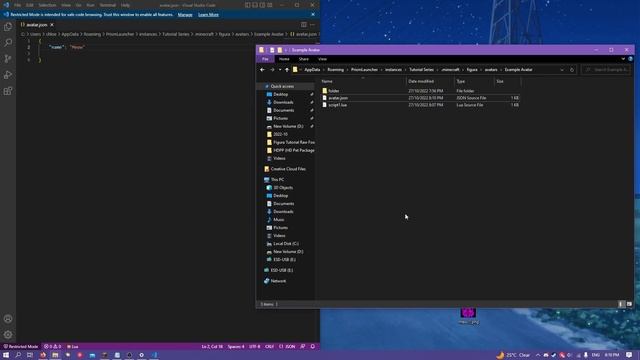Open the Extensions view in VS Code
Image resolution: width=640 pixels, height=360 pixels.
(8, 91)
